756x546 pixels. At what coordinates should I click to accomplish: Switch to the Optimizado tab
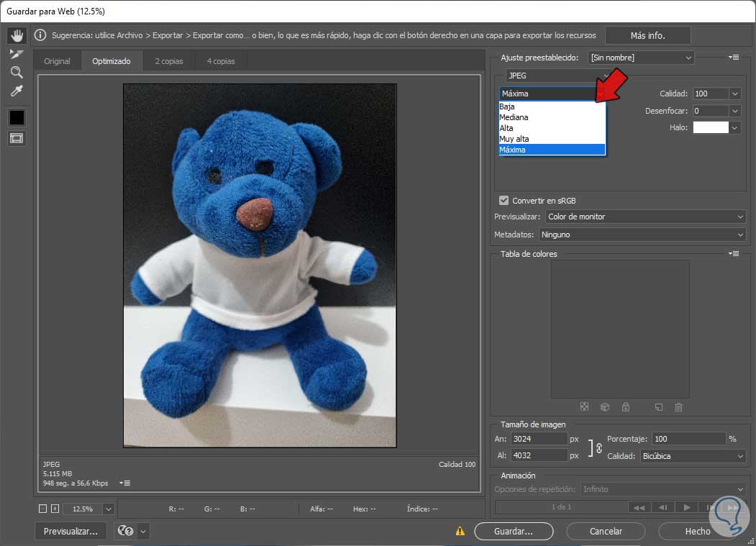[111, 61]
